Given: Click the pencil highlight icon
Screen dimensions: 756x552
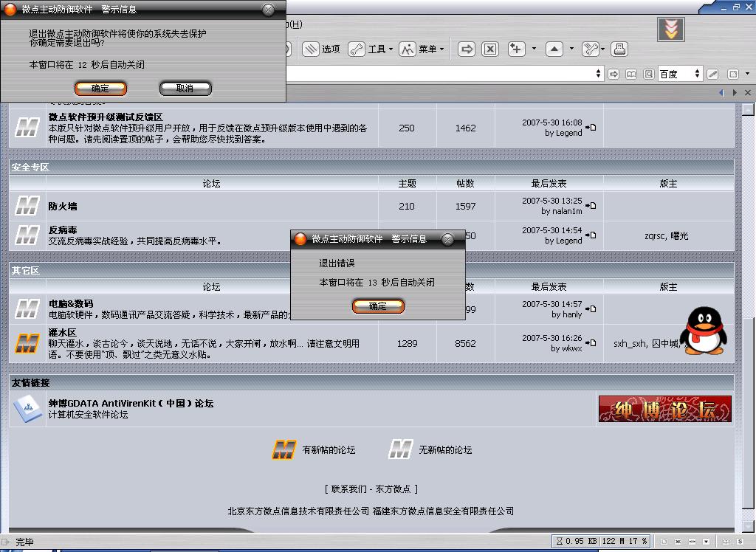Looking at the screenshot, I should (712, 75).
